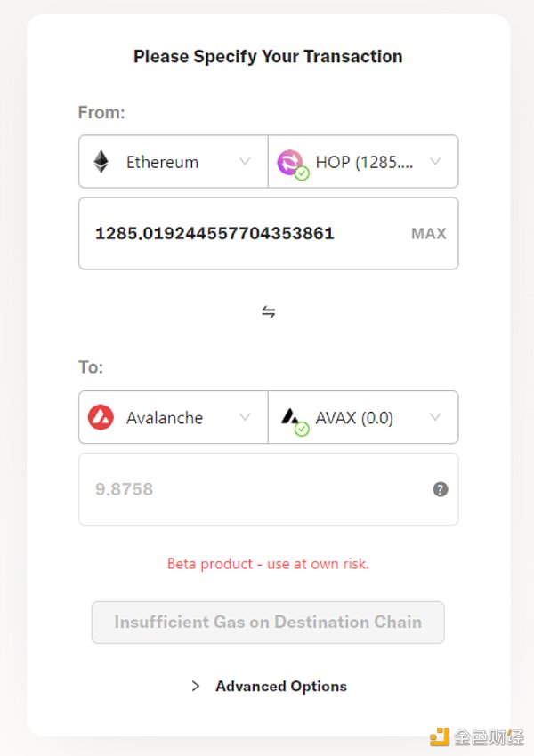Click the output amount field showing 9.8758
This screenshot has width=534, height=756.
click(x=268, y=489)
